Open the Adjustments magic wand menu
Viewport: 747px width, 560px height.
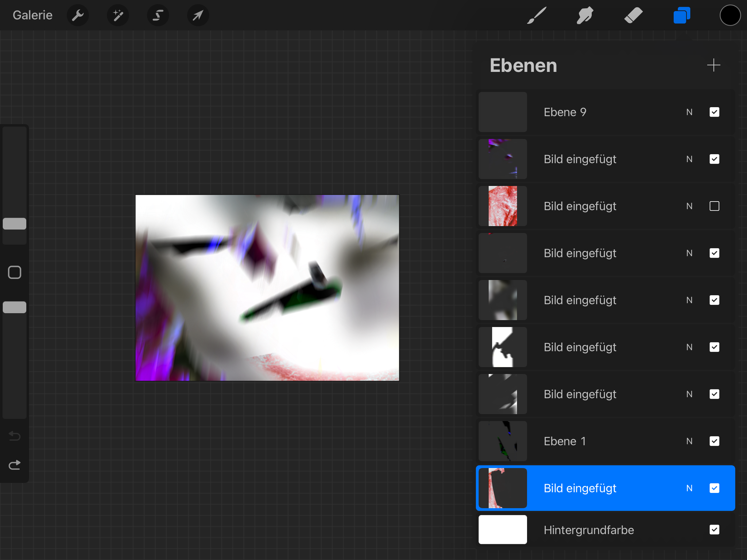pyautogui.click(x=118, y=15)
